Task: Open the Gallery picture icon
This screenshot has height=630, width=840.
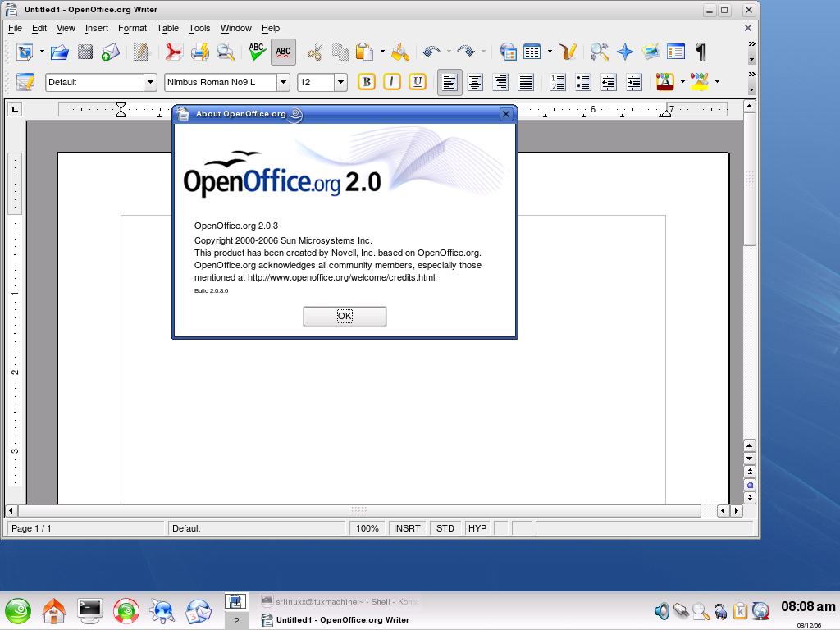Action: [x=651, y=52]
